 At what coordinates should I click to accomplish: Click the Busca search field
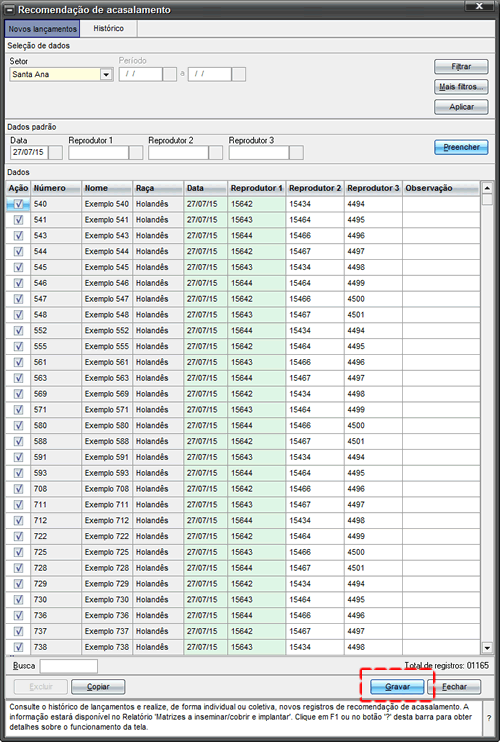tap(69, 666)
